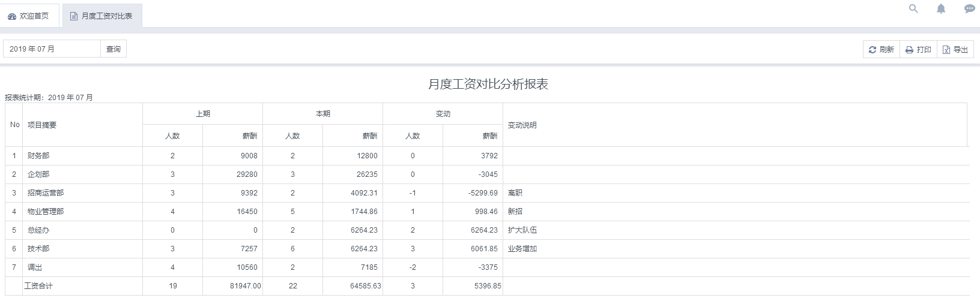Select the 技术部 row
This screenshot has height=298, width=980.
[x=38, y=249]
